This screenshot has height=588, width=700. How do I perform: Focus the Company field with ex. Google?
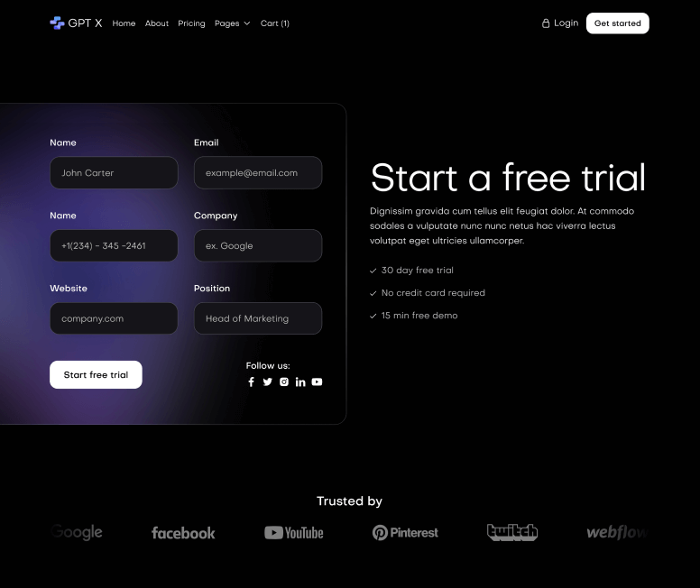pyautogui.click(x=258, y=245)
